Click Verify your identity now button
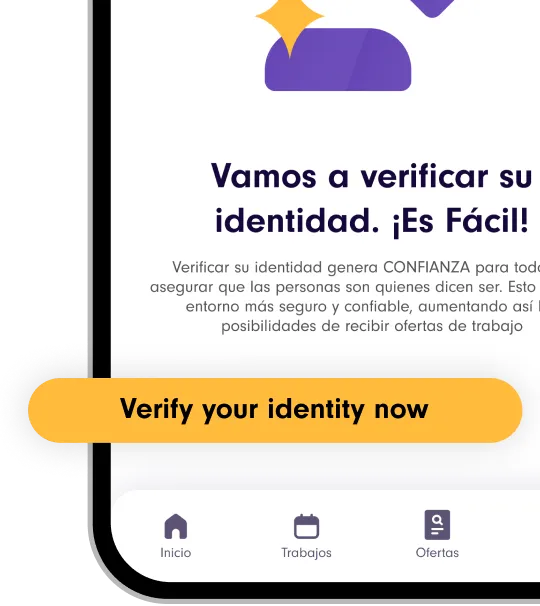 [275, 410]
